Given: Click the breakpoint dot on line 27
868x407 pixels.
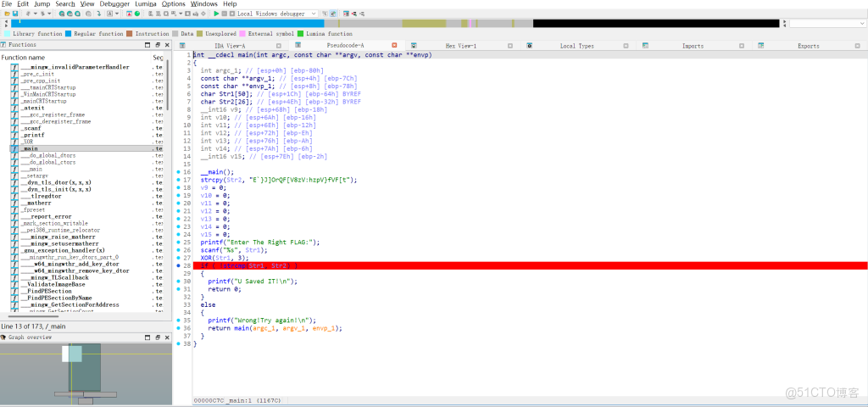Looking at the screenshot, I should [x=178, y=258].
